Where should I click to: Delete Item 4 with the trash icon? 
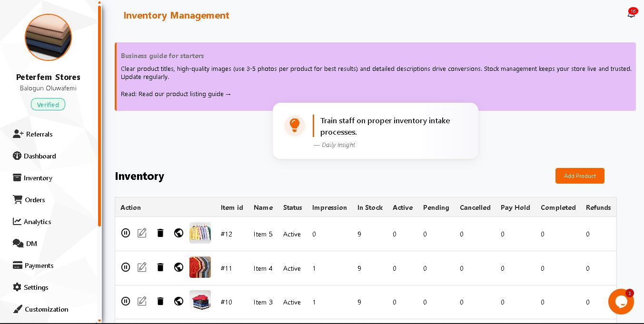pos(160,267)
